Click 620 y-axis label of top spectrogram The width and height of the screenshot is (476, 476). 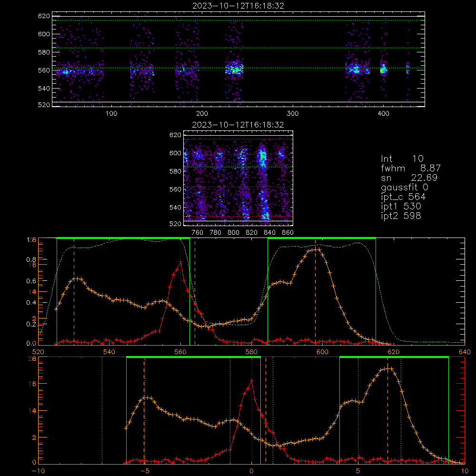point(44,16)
